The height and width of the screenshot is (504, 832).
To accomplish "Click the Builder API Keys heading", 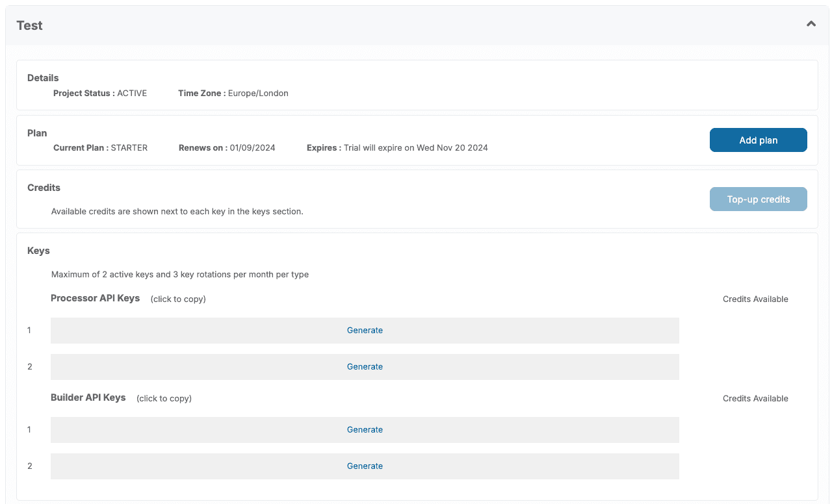I will coord(88,397).
